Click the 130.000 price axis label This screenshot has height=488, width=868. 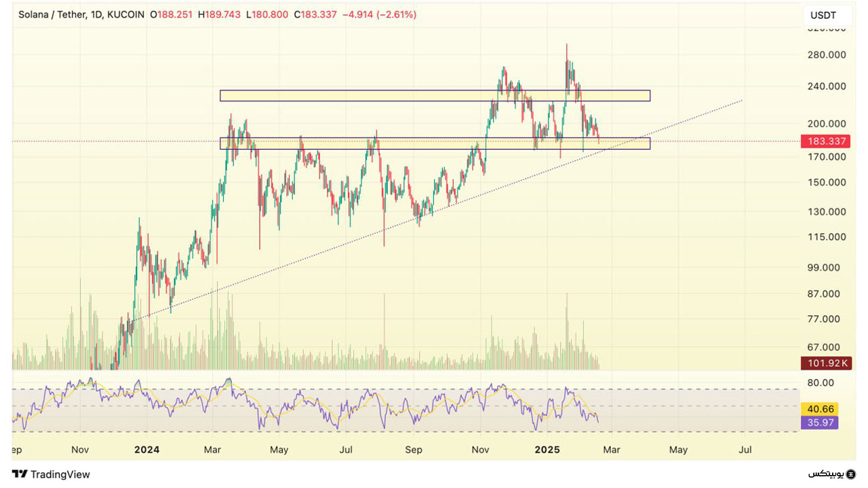[826, 211]
